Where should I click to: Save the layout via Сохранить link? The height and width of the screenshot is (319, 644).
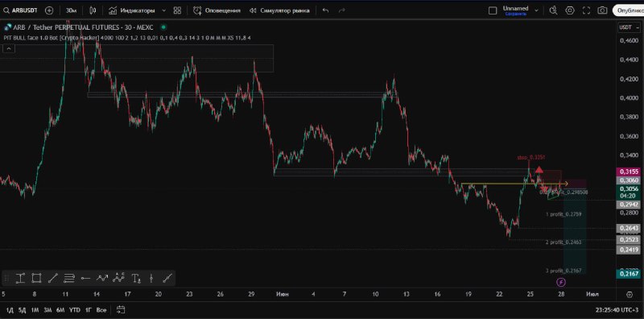(515, 14)
